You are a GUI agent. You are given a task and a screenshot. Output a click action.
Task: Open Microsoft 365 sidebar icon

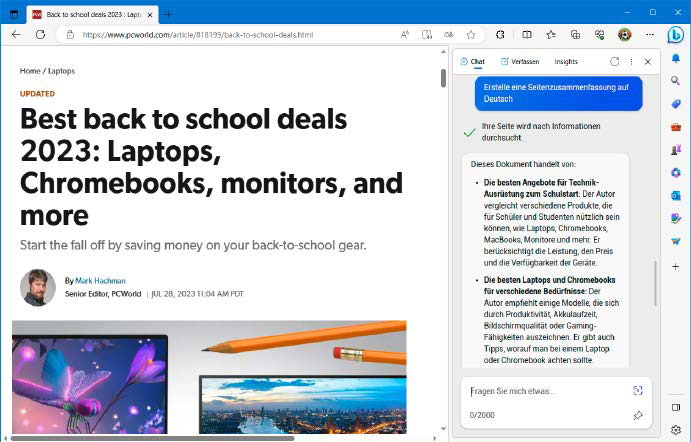676,172
